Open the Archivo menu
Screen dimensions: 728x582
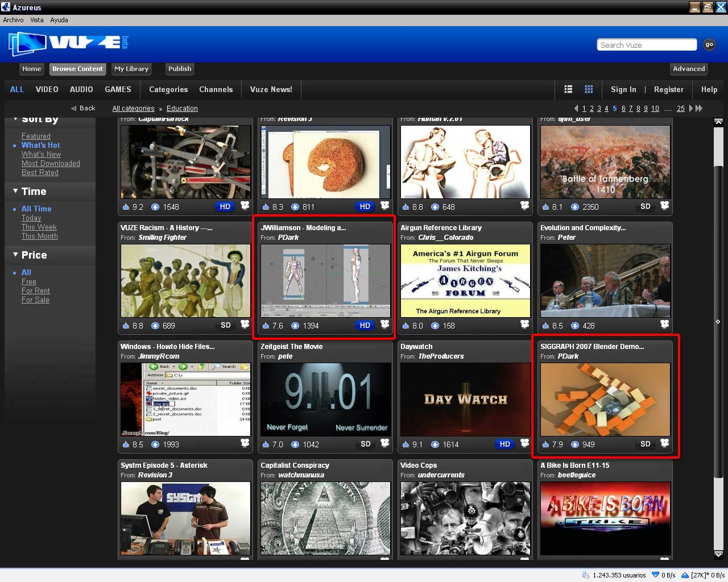pyautogui.click(x=14, y=20)
